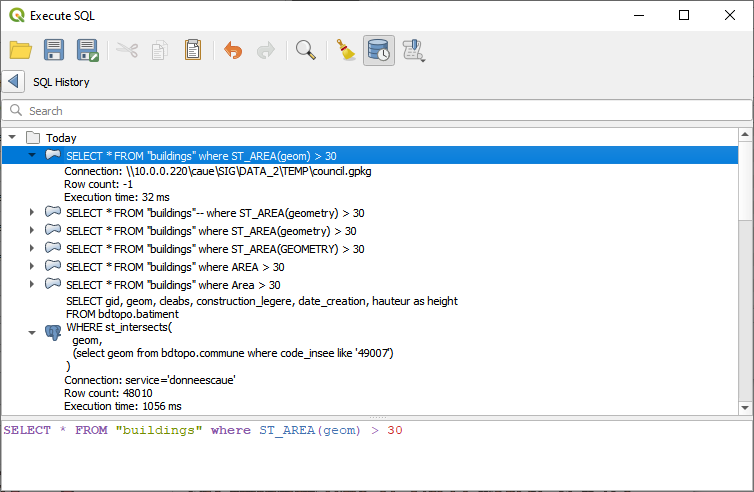The image size is (754, 492).
Task: Click the history Search field
Action: pyautogui.click(x=380, y=111)
